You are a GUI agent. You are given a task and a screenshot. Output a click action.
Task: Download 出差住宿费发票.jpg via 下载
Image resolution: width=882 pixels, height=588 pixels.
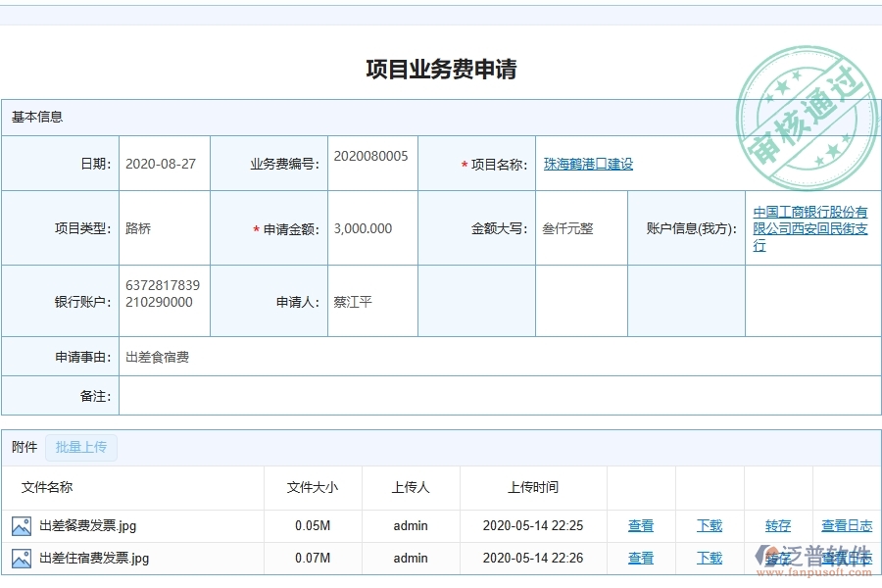[709, 559]
